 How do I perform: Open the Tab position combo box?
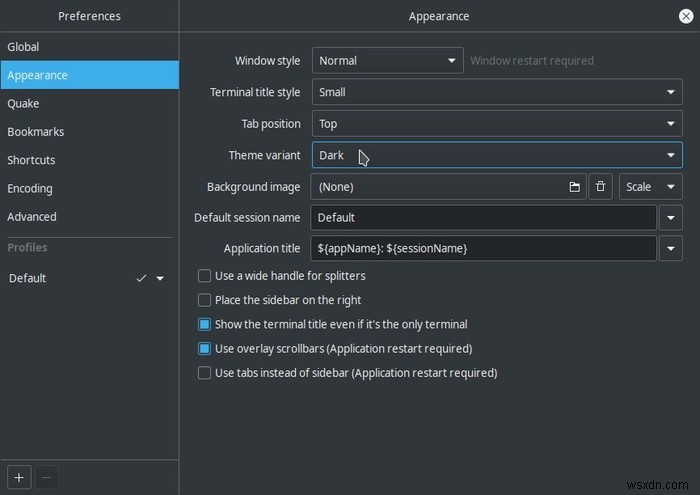pos(497,124)
